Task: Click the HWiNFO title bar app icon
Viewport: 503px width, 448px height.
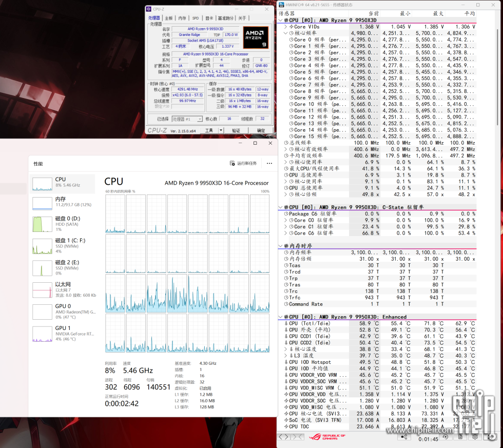Action: [x=281, y=5]
